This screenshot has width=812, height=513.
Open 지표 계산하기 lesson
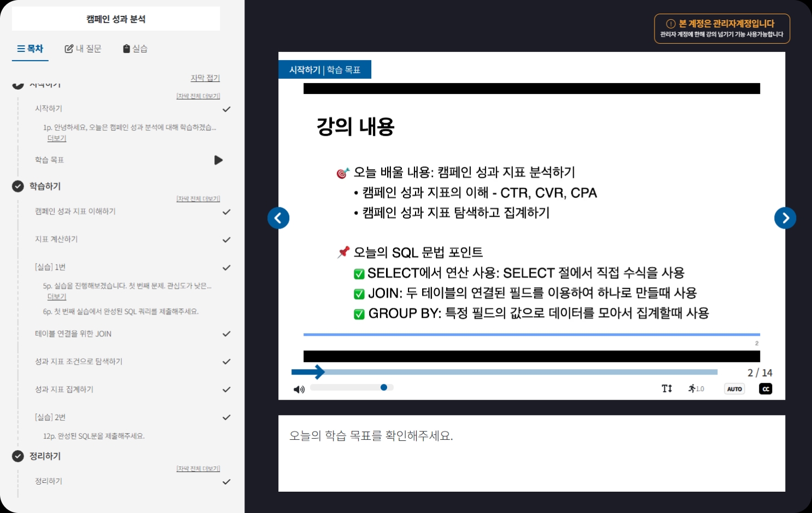(56, 239)
